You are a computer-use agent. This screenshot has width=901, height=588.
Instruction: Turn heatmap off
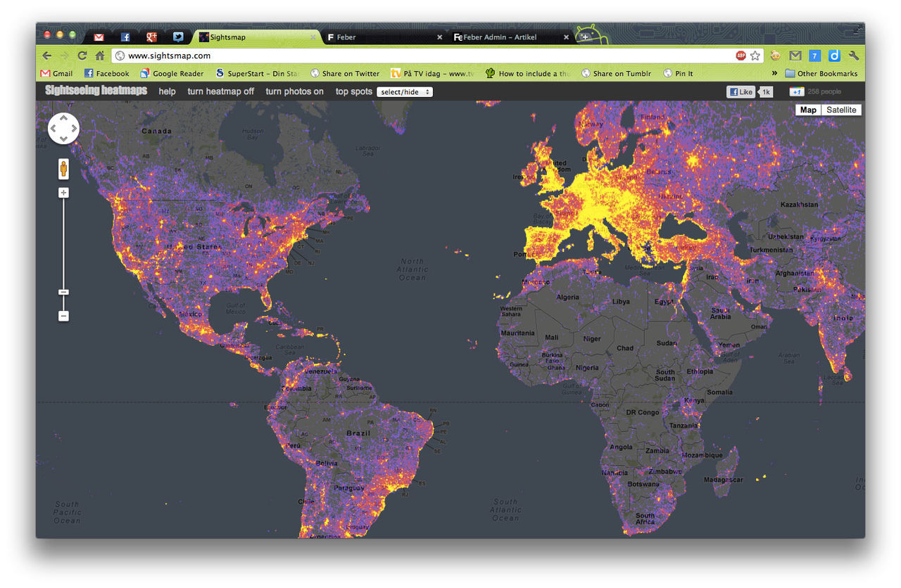[220, 91]
